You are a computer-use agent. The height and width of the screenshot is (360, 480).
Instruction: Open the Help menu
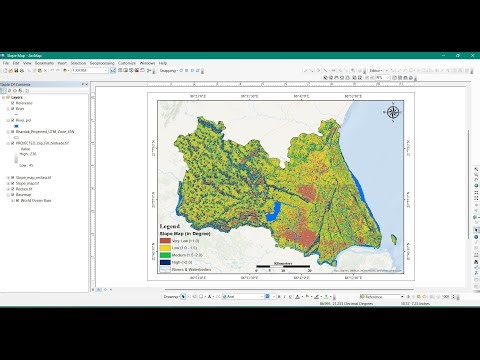(x=163, y=63)
